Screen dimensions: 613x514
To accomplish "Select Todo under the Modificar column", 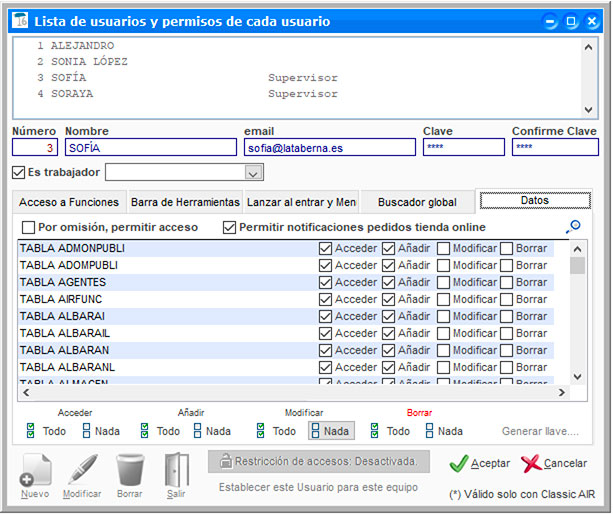I will (x=276, y=431).
